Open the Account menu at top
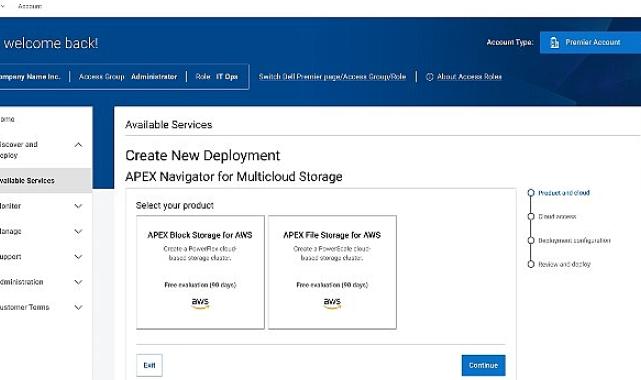This screenshot has height=380, width=641. click(x=29, y=6)
